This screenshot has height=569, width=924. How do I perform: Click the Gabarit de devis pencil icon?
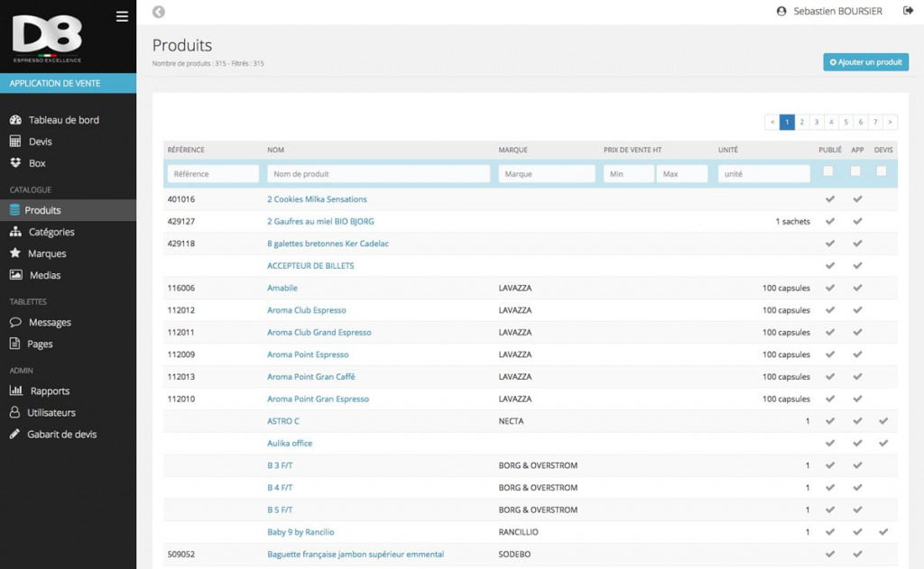click(14, 434)
